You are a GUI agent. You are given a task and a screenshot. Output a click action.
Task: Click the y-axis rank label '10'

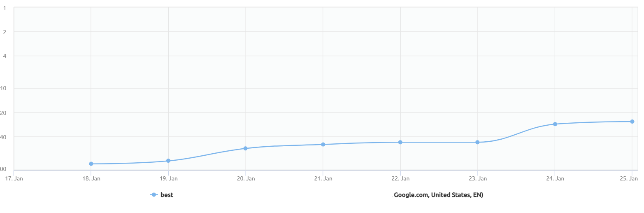[x=5, y=88]
